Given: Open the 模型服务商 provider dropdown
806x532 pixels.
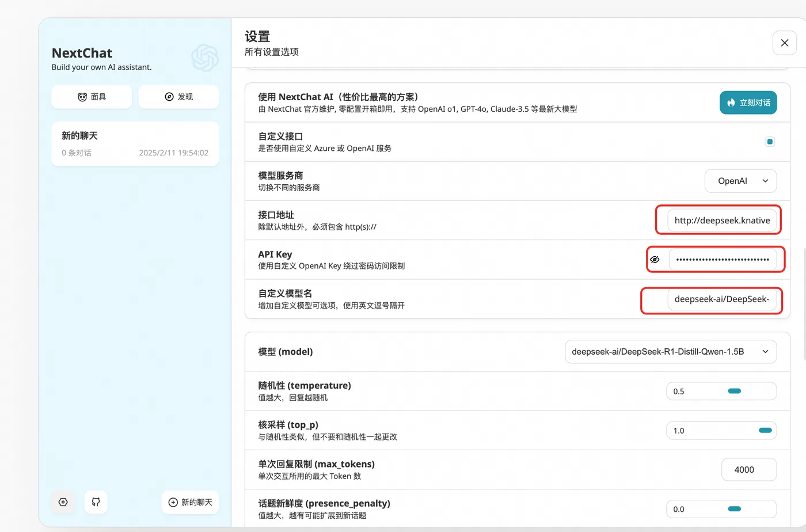Looking at the screenshot, I should [740, 181].
